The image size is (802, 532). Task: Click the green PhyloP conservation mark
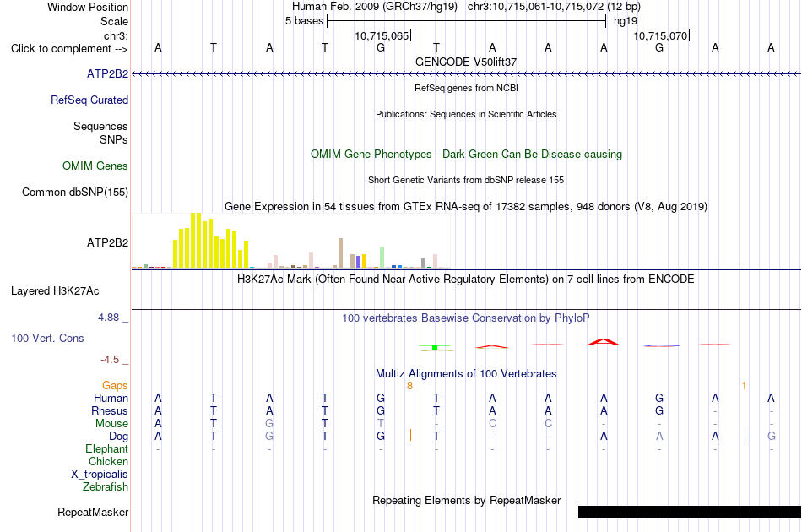[435, 347]
